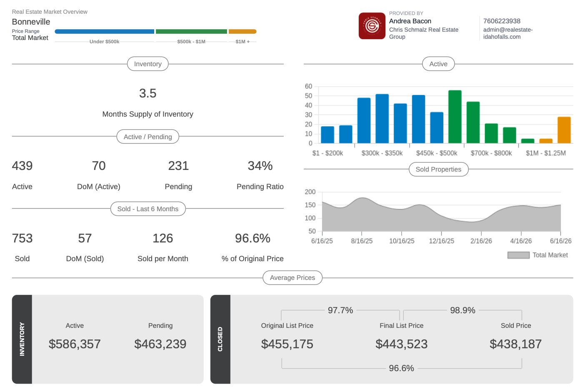Click the INVENTORY vertical panel tab

tap(22, 339)
